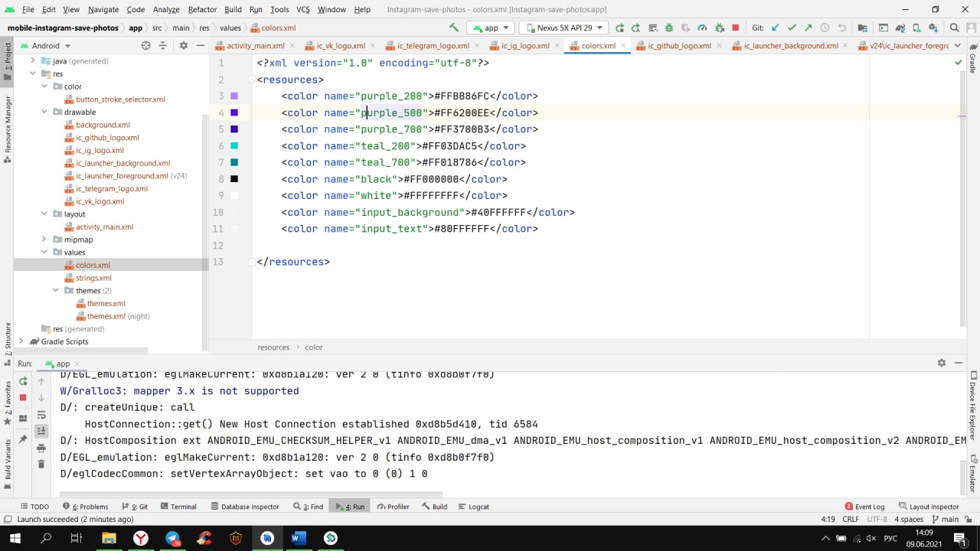
Task: Select strings.xml in project tree
Action: [x=93, y=278]
